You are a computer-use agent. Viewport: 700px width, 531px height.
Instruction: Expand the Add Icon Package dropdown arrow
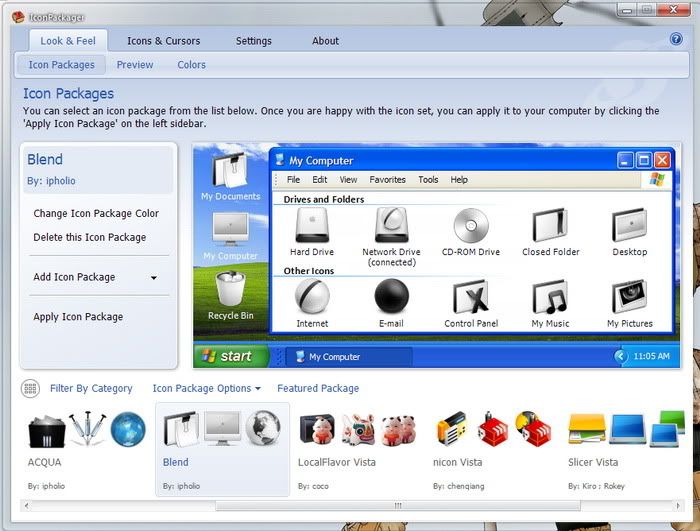pos(154,278)
